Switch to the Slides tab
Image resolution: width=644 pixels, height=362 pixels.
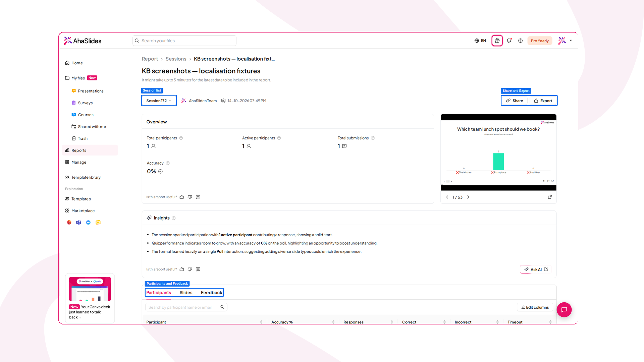[x=186, y=293]
